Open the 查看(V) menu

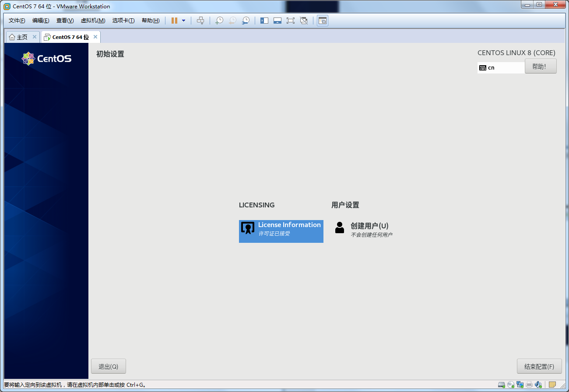65,21
